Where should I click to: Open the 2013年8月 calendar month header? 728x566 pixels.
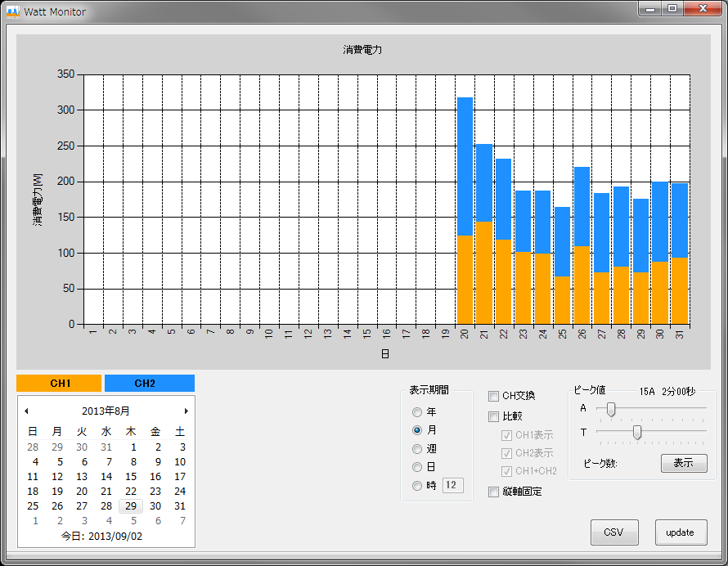pos(106,411)
